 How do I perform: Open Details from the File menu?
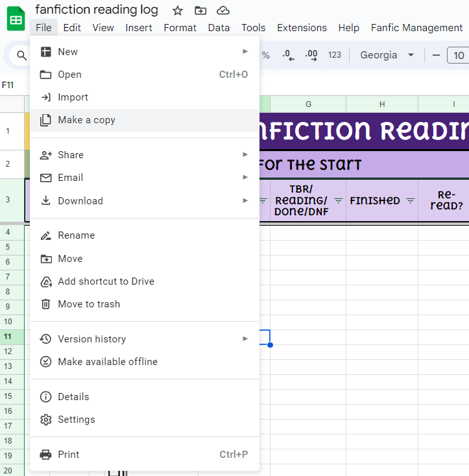point(145,397)
